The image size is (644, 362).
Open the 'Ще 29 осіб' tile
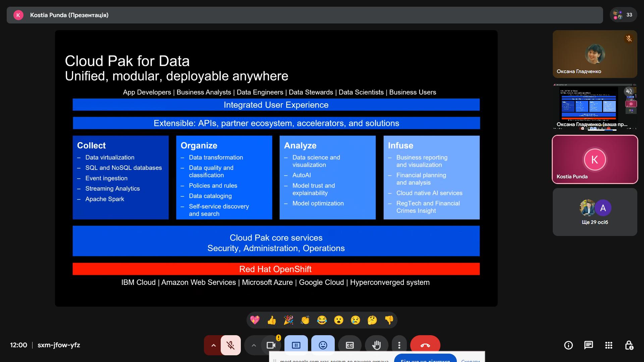595,212
